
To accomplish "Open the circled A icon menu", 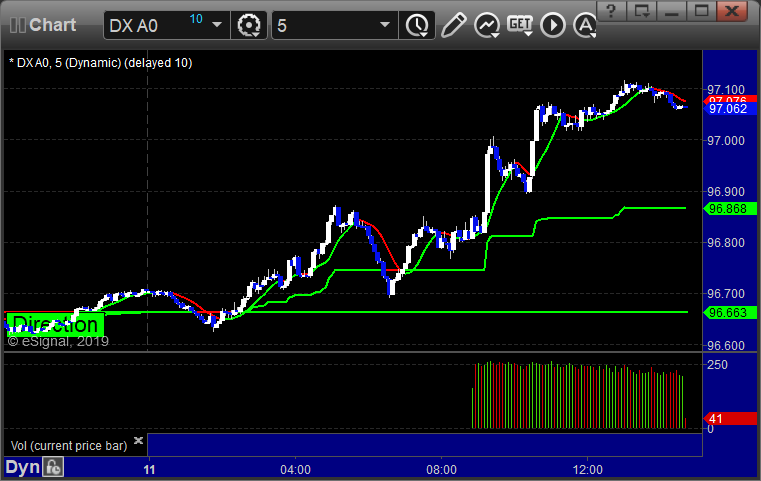I will (x=585, y=25).
